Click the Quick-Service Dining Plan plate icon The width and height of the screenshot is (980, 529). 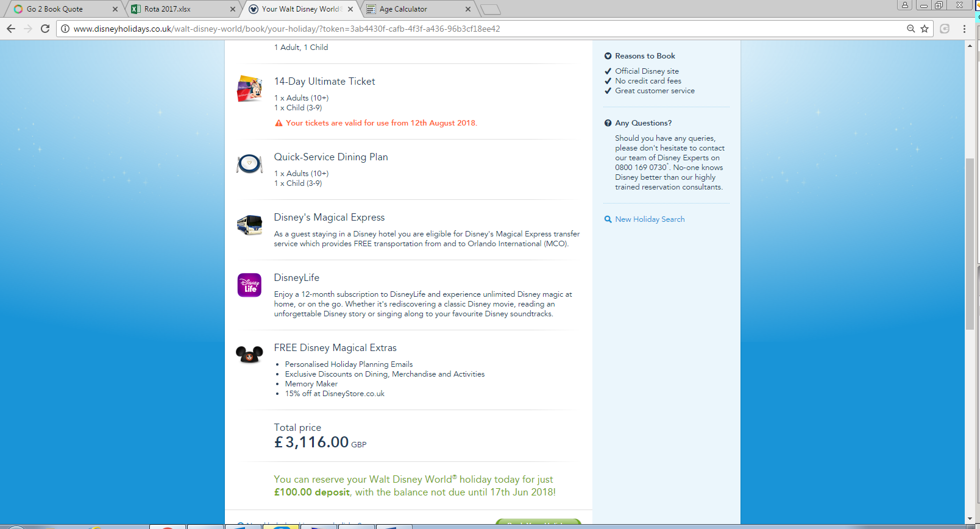point(249,163)
